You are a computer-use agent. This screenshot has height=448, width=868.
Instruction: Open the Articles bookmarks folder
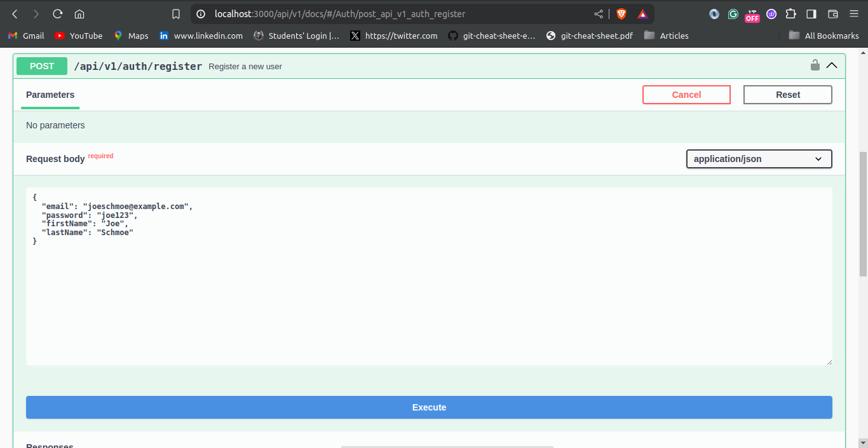(x=667, y=36)
